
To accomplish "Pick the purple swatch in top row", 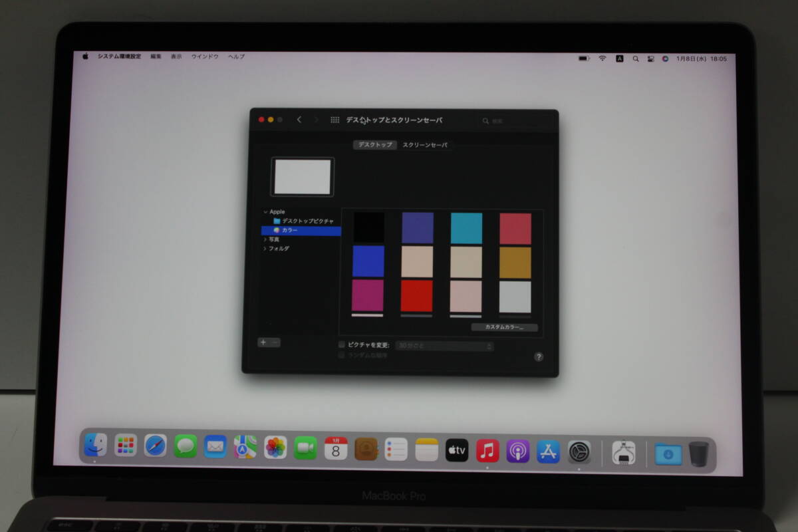I will [x=418, y=228].
